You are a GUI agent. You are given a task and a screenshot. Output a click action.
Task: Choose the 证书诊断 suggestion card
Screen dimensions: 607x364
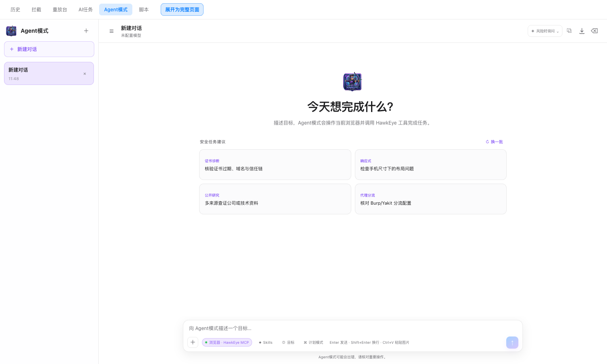click(275, 165)
